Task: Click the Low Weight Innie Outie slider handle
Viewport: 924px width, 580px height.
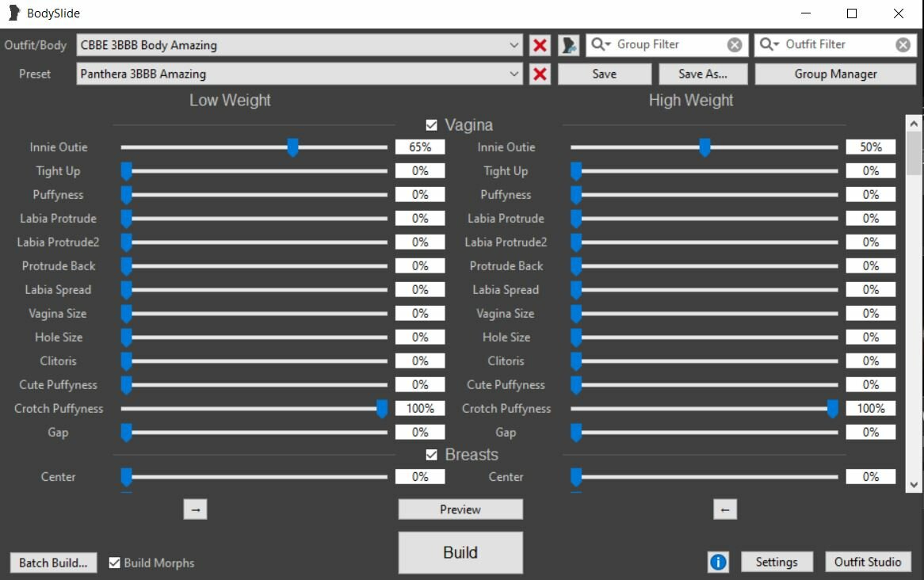Action: click(x=292, y=147)
